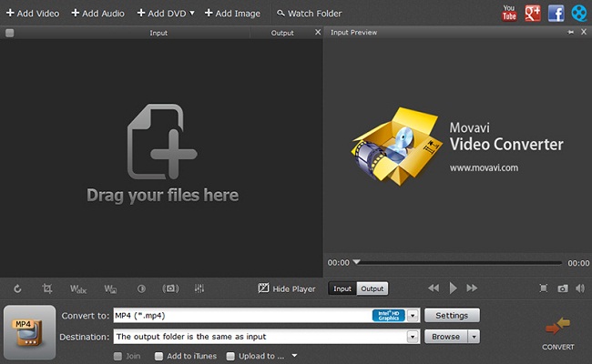Open the YouTube link icon
Screen dimensions: 592x364
511,13
